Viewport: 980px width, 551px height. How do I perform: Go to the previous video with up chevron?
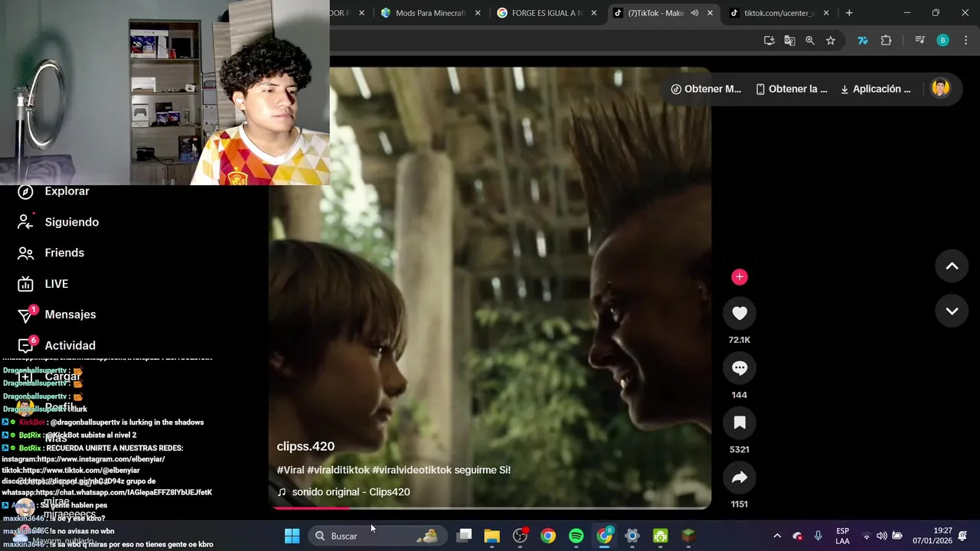952,266
